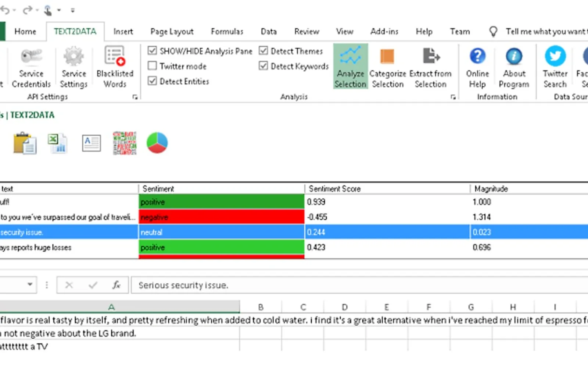Image resolution: width=588 pixels, height=368 pixels.
Task: Open the View tab
Action: pos(344,32)
